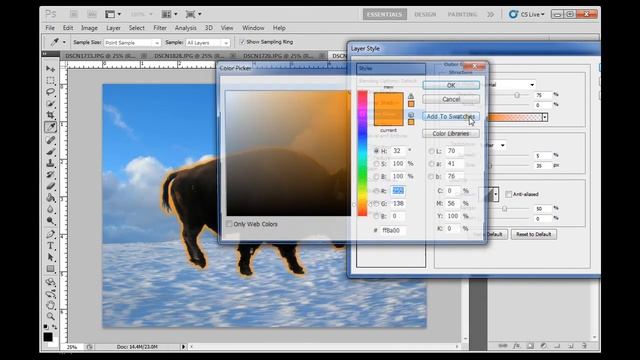The width and height of the screenshot is (640, 360).
Task: Select the Rectangle shape tool
Action: click(x=51, y=269)
